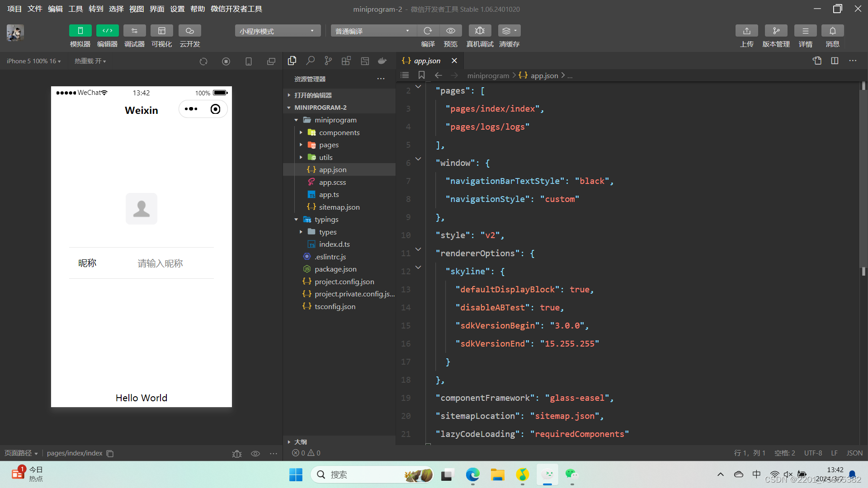The height and width of the screenshot is (488, 868).
Task: Open the Settings menu
Action: coord(177,9)
